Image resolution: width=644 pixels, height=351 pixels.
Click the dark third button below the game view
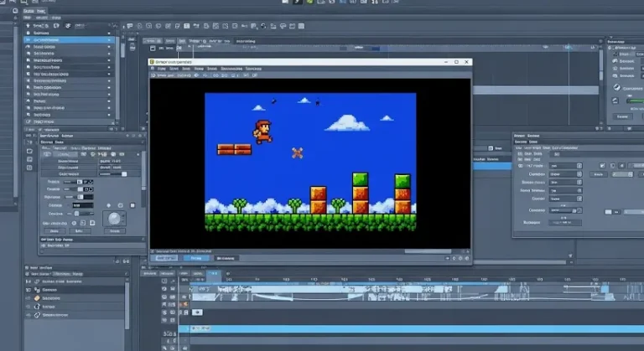coord(226,258)
